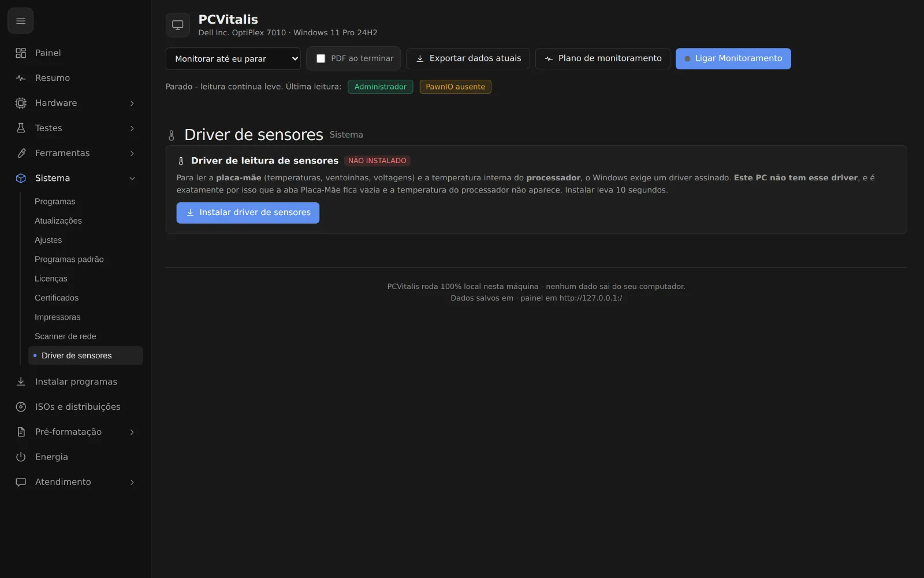Image resolution: width=924 pixels, height=578 pixels.
Task: Click the Ferramentas wrench icon
Action: (21, 153)
